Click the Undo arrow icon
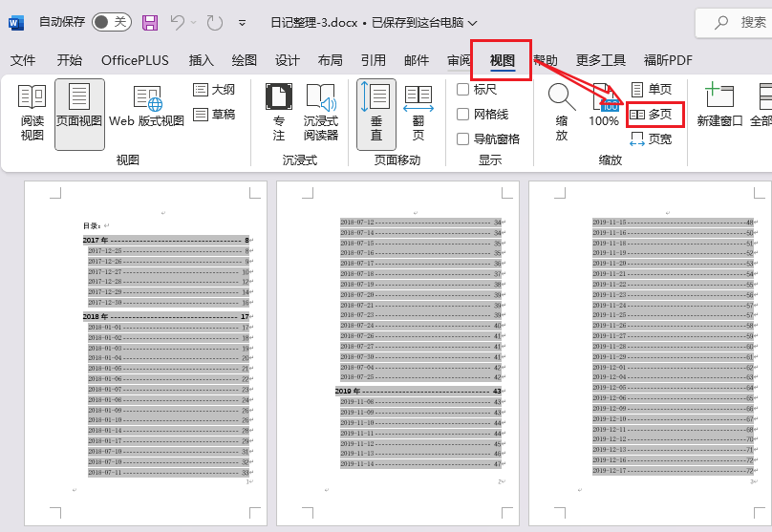The height and width of the screenshot is (532, 772). point(178,22)
